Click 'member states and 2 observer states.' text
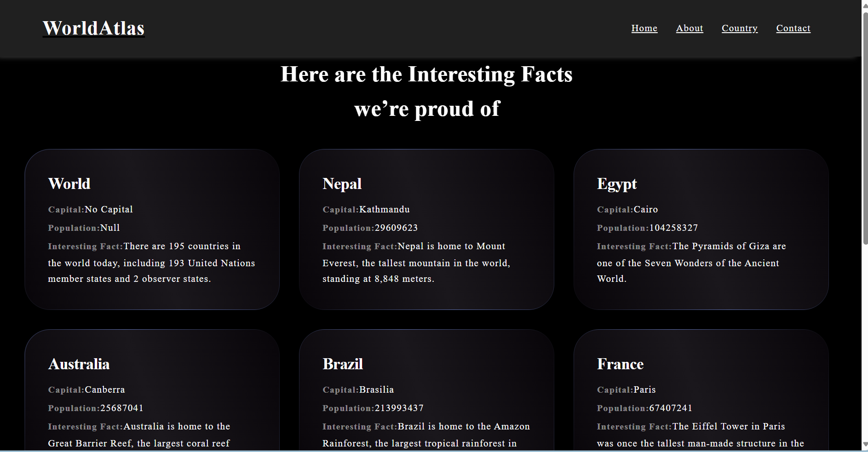This screenshot has width=868, height=452. [x=129, y=279]
